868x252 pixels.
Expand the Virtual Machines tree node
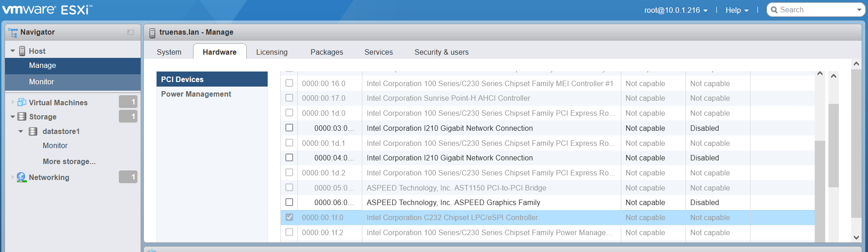coord(13,103)
